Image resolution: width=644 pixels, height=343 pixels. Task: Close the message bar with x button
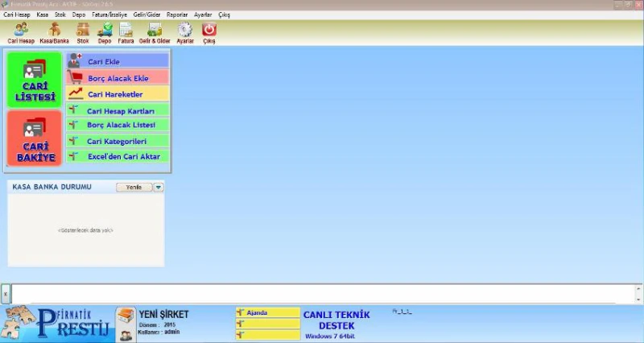tap(6, 294)
